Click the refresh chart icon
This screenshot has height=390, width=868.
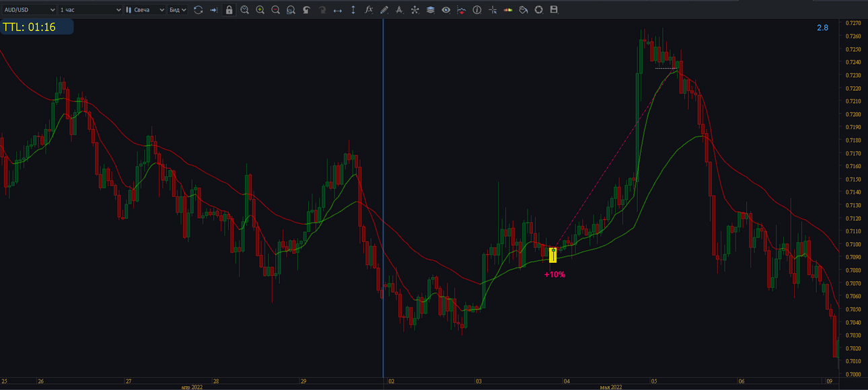pos(198,10)
